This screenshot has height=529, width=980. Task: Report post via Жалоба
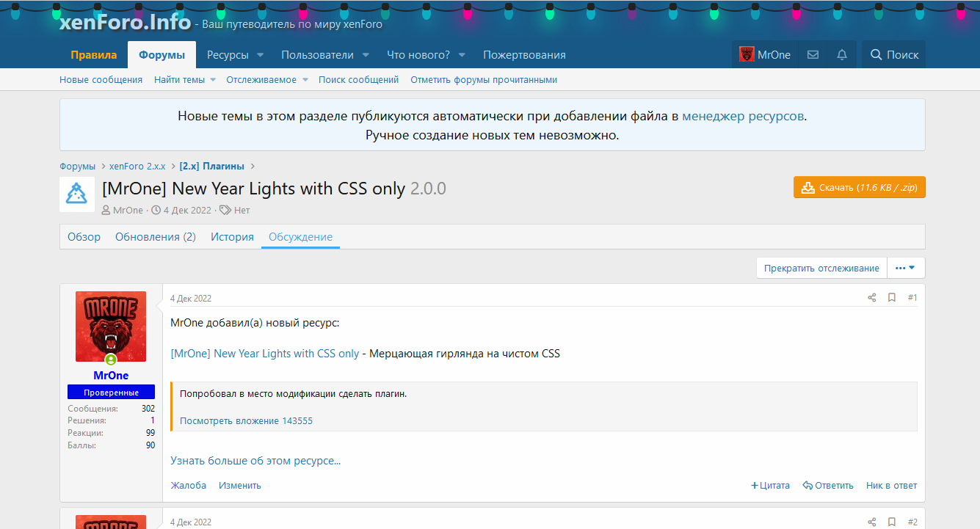click(189, 486)
